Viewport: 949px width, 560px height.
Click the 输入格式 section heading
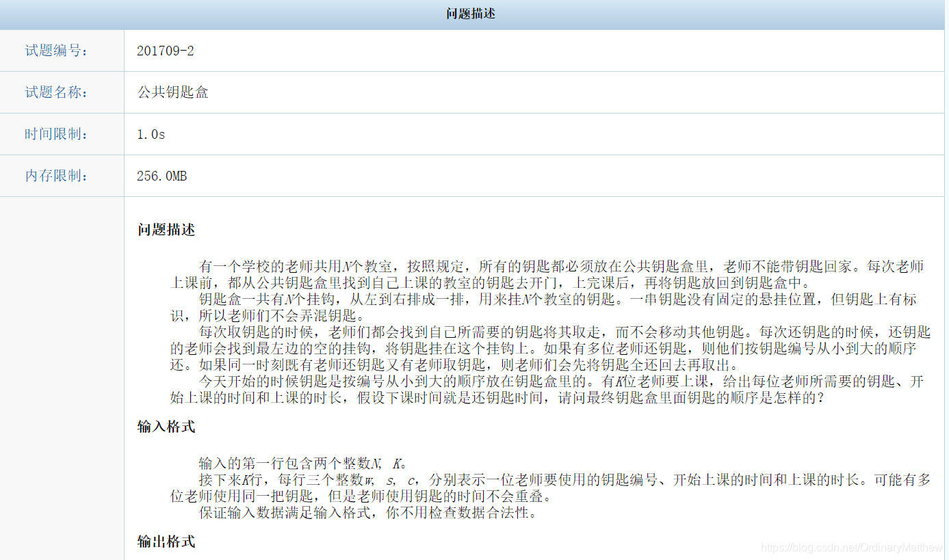[x=166, y=427]
